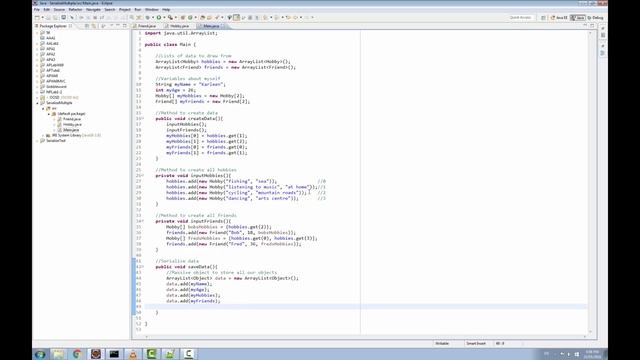Click the Windows Start button

coord(40,354)
